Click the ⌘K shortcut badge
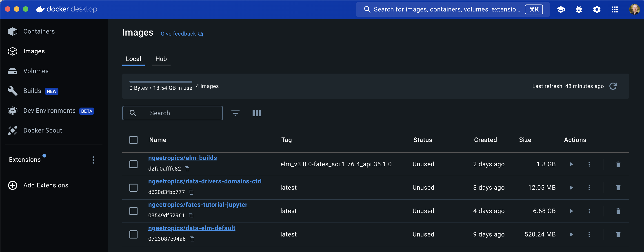644x252 pixels. (x=534, y=9)
